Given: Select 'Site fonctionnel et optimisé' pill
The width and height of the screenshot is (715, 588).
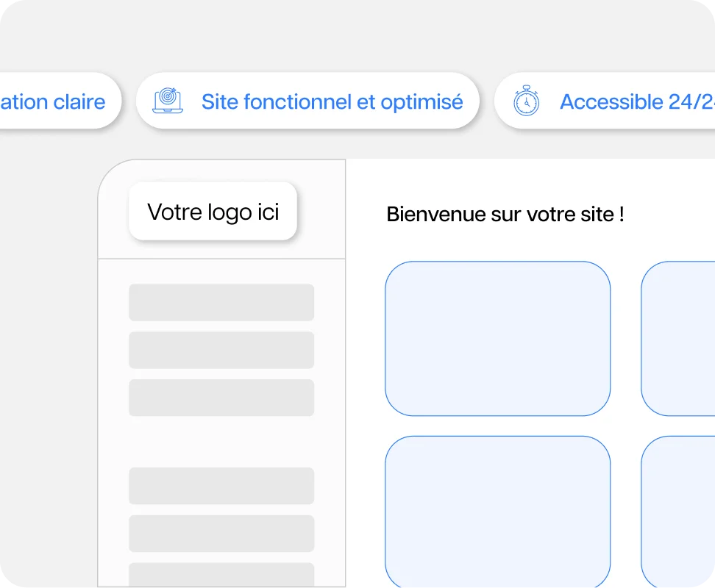Looking at the screenshot, I should (x=307, y=101).
